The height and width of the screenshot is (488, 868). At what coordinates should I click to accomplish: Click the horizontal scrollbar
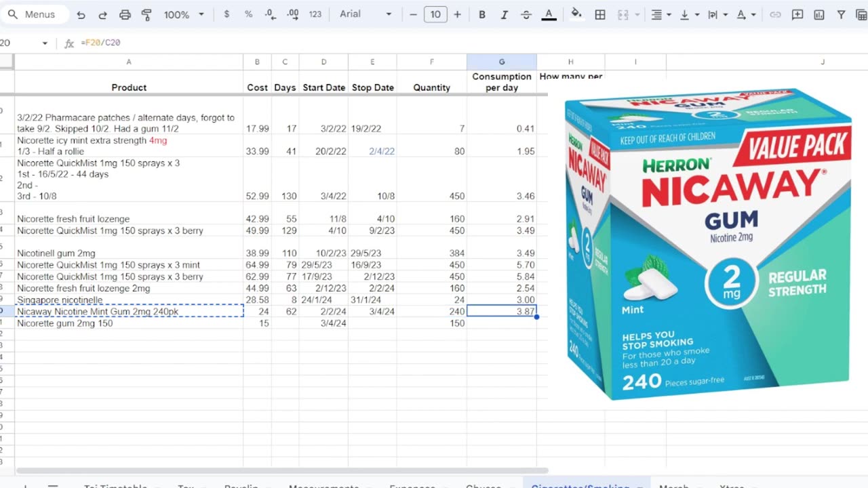click(x=281, y=470)
